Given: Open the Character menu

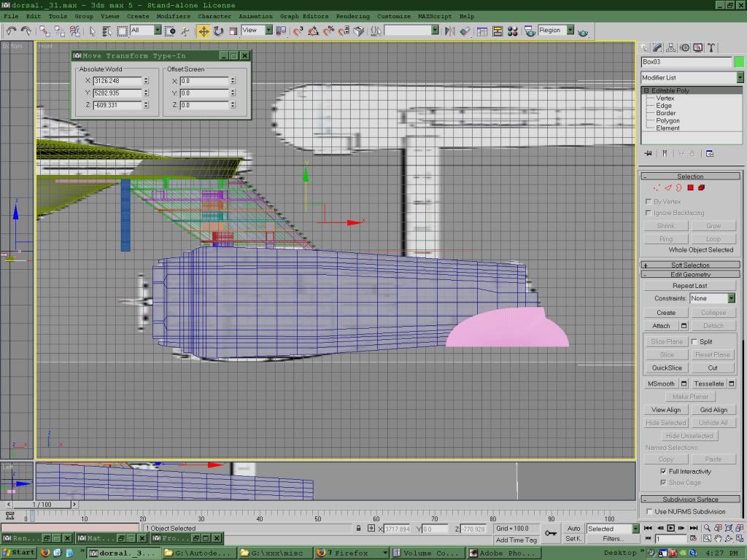Looking at the screenshot, I should [x=214, y=16].
